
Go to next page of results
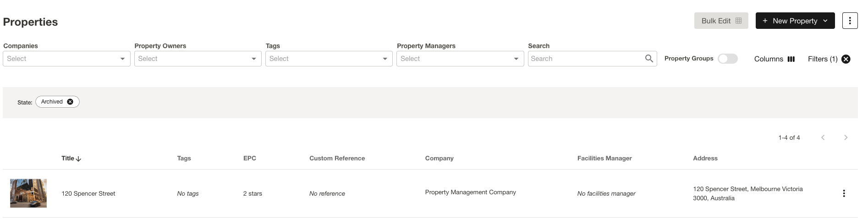846,137
